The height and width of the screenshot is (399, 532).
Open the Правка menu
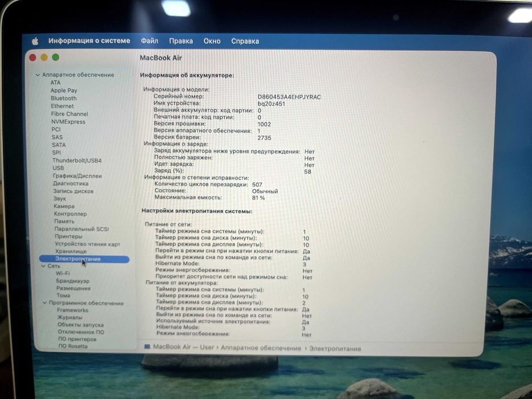click(x=181, y=41)
